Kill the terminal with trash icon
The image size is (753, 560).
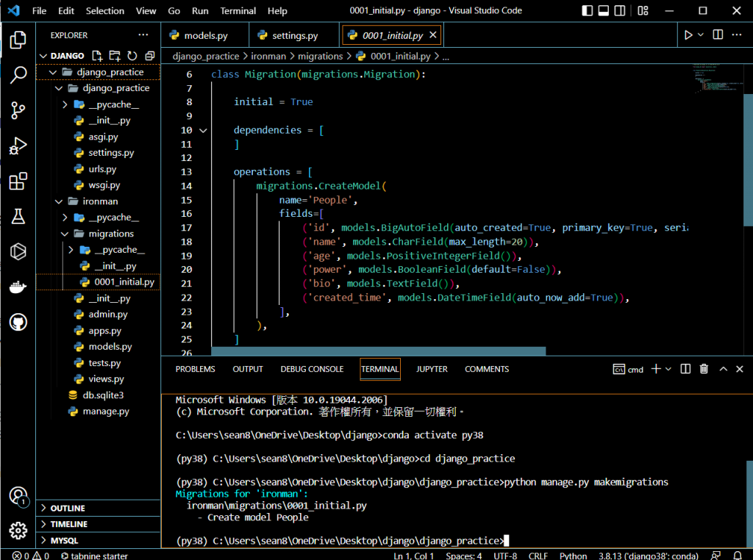click(704, 369)
